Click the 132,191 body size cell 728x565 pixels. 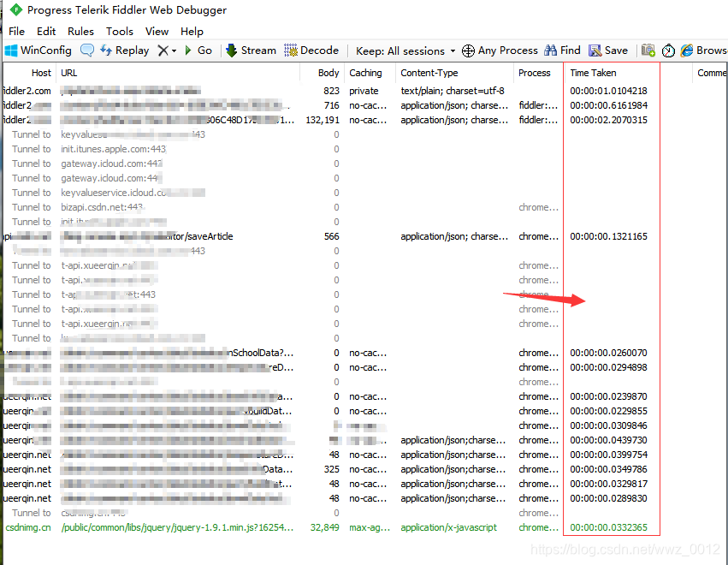click(323, 120)
